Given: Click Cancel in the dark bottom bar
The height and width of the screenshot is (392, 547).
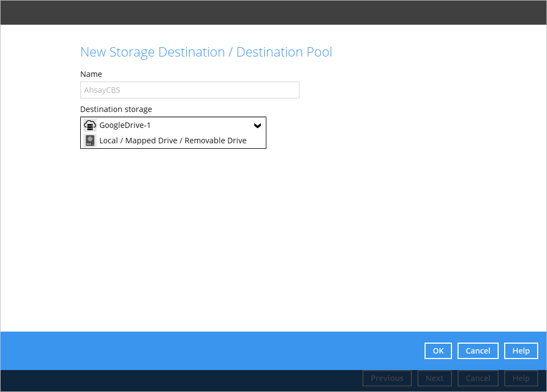Looking at the screenshot, I should 478,378.
